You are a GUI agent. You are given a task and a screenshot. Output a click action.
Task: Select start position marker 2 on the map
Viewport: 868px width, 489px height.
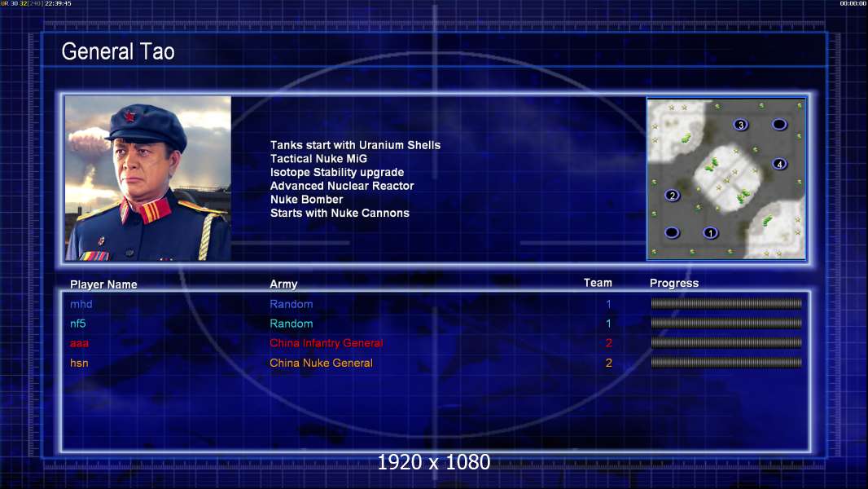[672, 196]
